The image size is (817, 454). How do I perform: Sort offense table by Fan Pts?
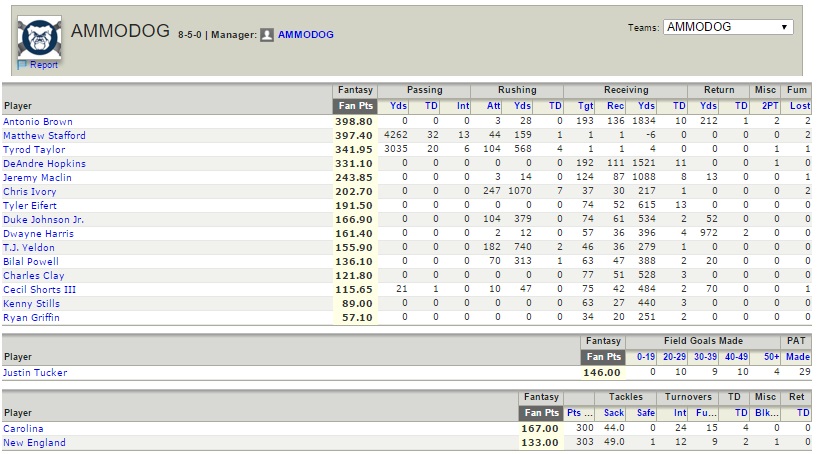pos(355,106)
